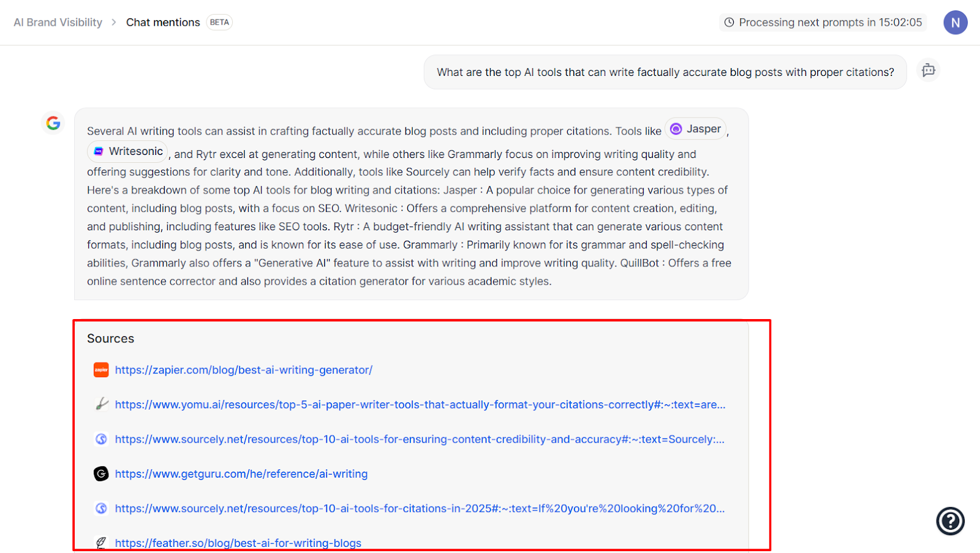Click the Sourcely favicon beside content-credibility link
The height and width of the screenshot is (553, 980).
click(102, 439)
